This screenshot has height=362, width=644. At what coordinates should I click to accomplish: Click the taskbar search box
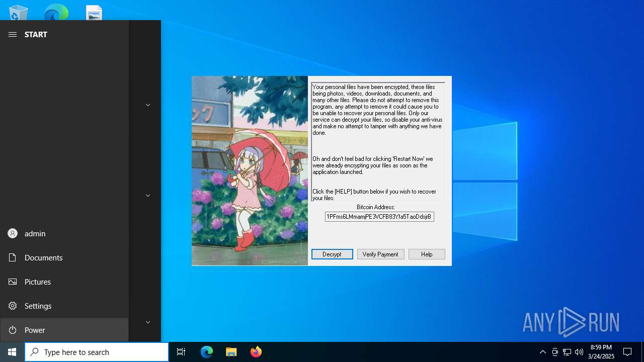coord(97,352)
